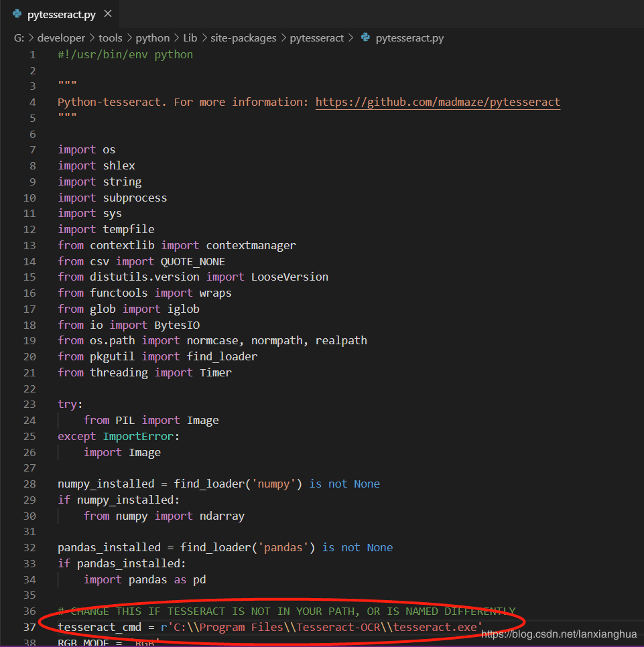This screenshot has width=644, height=647.
Task: Click 'sys' import name
Action: 113,214
